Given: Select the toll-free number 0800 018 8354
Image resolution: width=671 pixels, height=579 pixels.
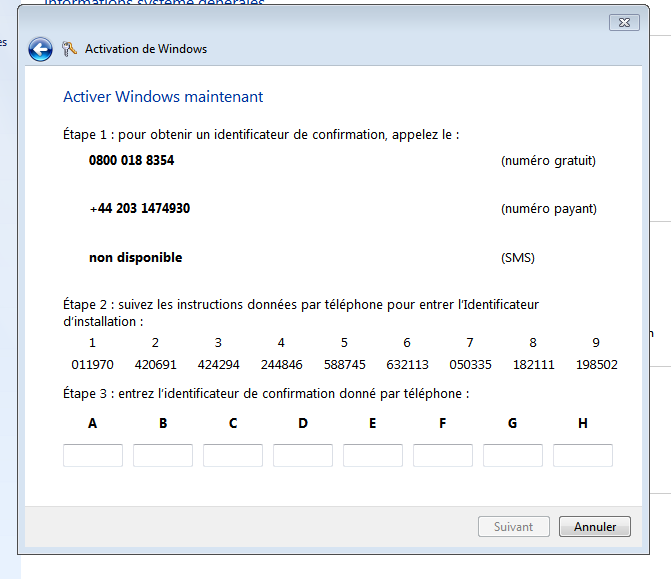Looking at the screenshot, I should pos(131,160).
